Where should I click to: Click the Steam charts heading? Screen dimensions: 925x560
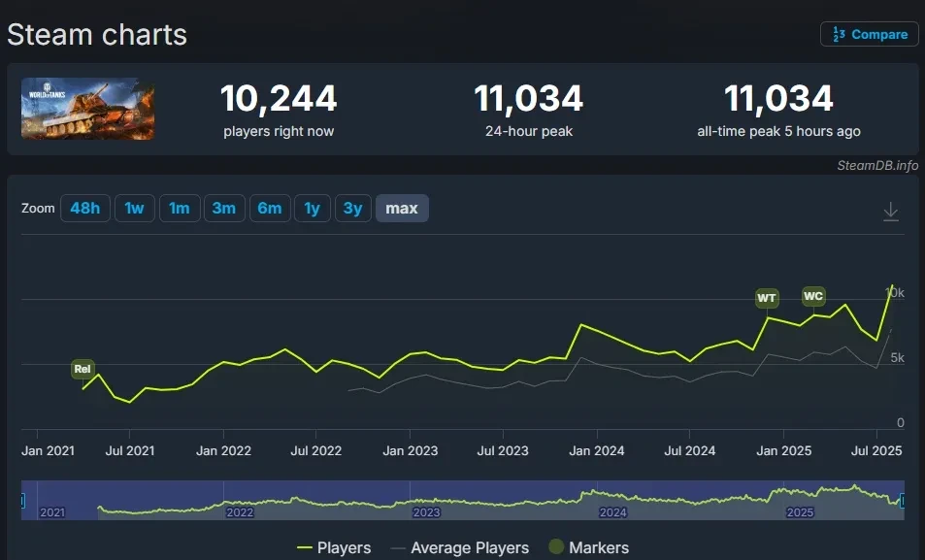97,34
